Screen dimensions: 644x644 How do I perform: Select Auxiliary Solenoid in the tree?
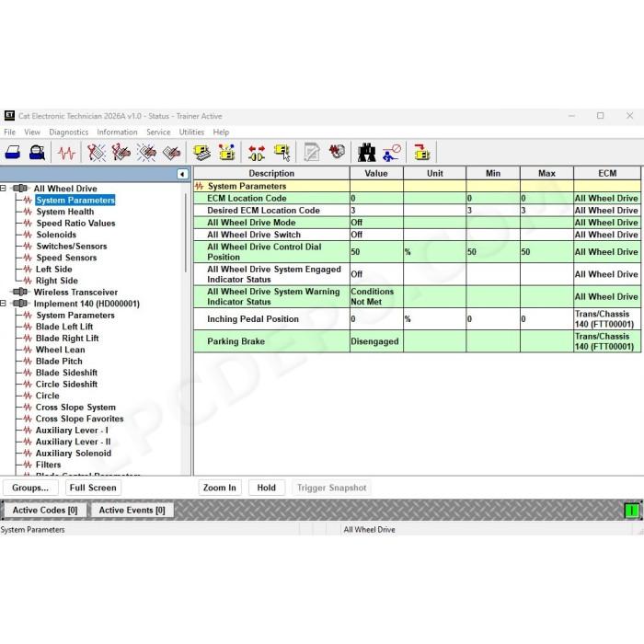73,453
